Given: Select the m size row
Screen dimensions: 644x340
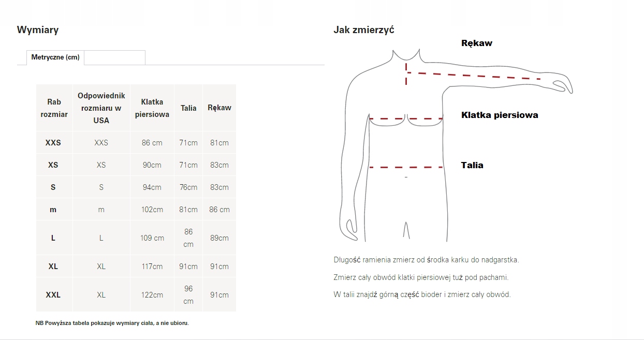Looking at the screenshot, I should pyautogui.click(x=54, y=209).
